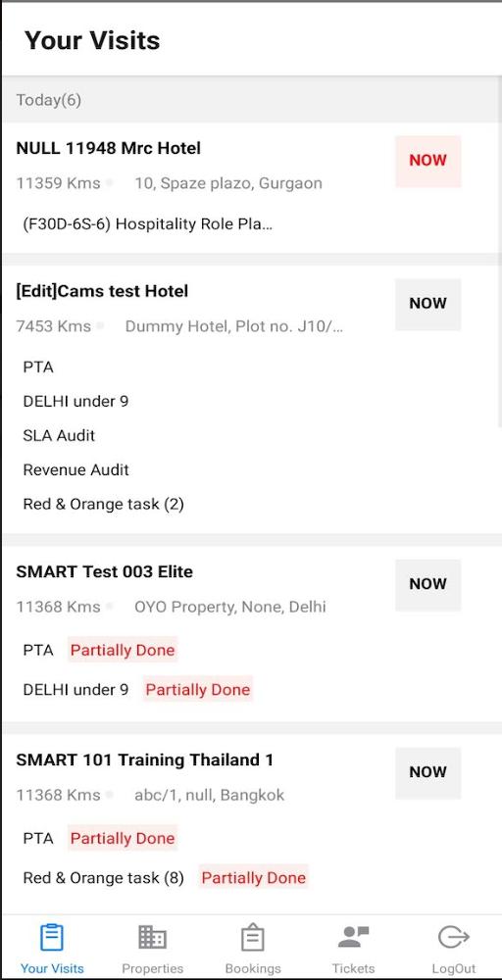The width and height of the screenshot is (502, 980).
Task: Tap NOW button for Cams test Hotel
Action: pos(428,304)
